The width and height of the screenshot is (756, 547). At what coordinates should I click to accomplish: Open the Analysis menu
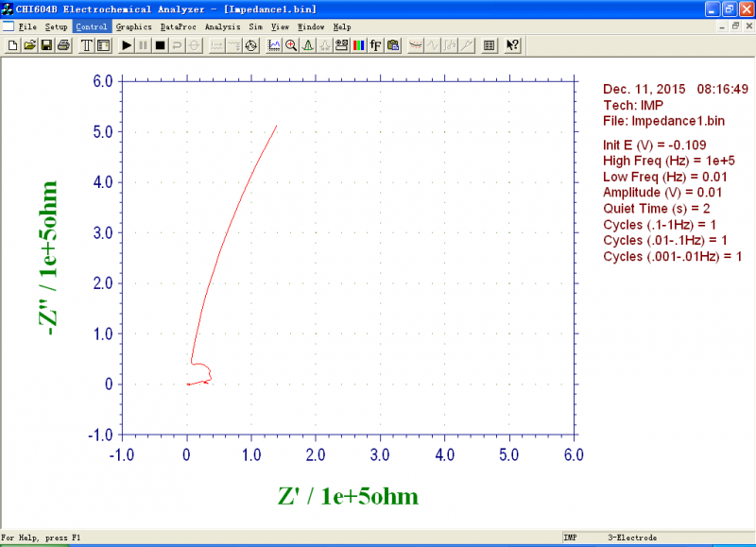[223, 27]
